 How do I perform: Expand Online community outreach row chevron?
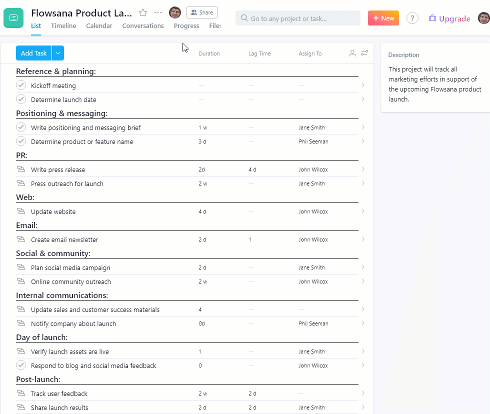(x=363, y=281)
